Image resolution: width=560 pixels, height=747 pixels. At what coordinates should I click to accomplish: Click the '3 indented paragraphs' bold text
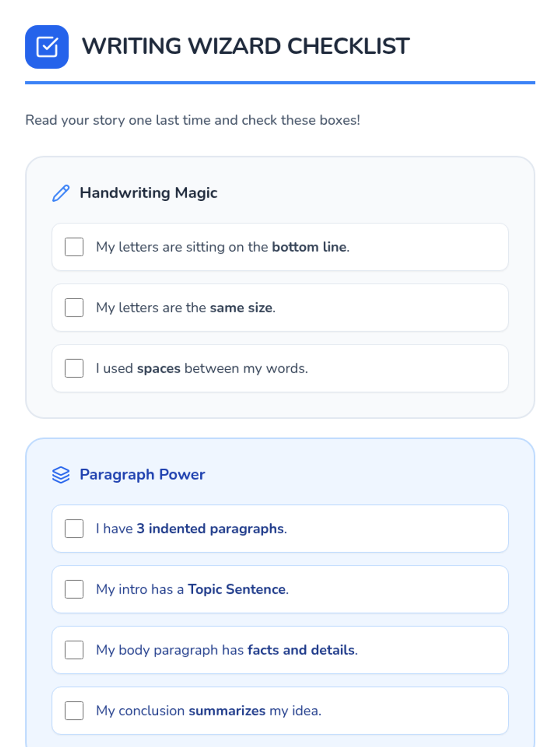[210, 529]
